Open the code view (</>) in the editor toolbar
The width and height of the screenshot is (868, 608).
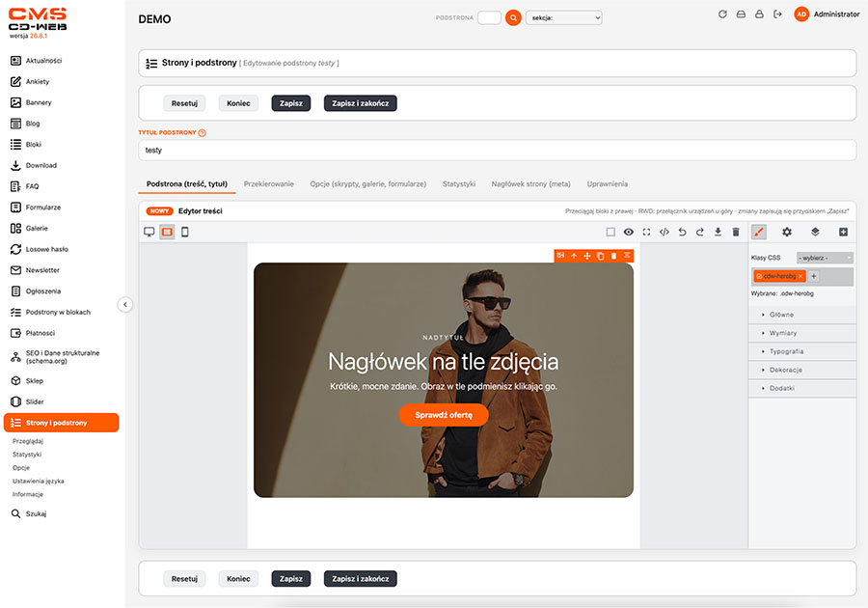(665, 232)
